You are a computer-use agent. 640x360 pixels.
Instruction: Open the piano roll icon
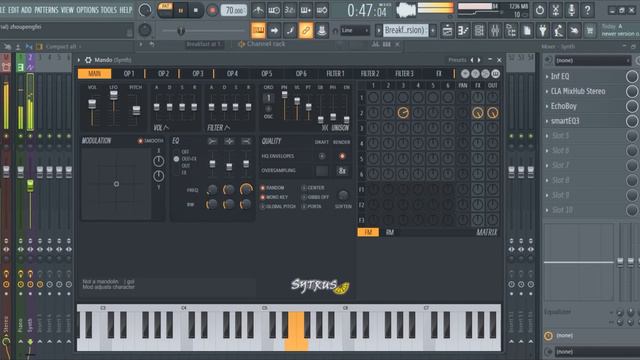tap(463, 30)
